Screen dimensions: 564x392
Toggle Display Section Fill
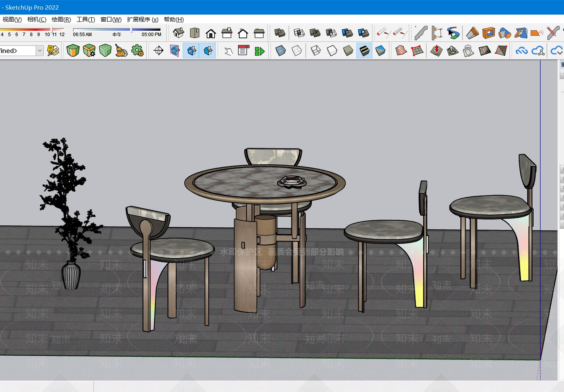pyautogui.click(x=208, y=51)
